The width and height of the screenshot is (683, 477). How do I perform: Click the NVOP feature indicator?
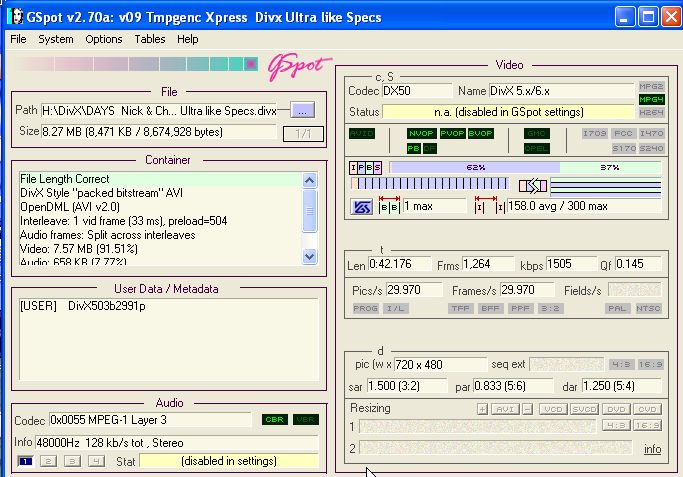point(421,133)
